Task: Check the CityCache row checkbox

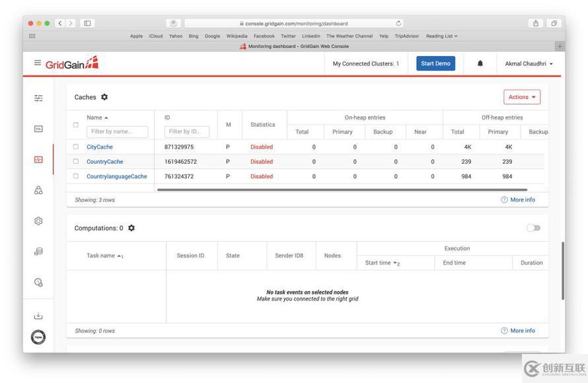Action: (x=76, y=147)
